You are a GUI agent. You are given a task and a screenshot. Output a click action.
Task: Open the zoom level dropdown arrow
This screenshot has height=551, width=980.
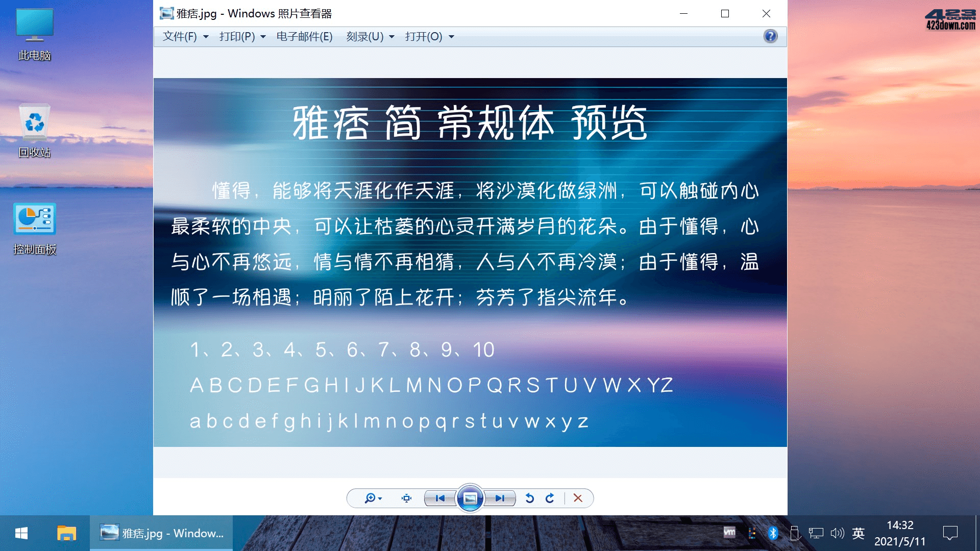pyautogui.click(x=379, y=498)
